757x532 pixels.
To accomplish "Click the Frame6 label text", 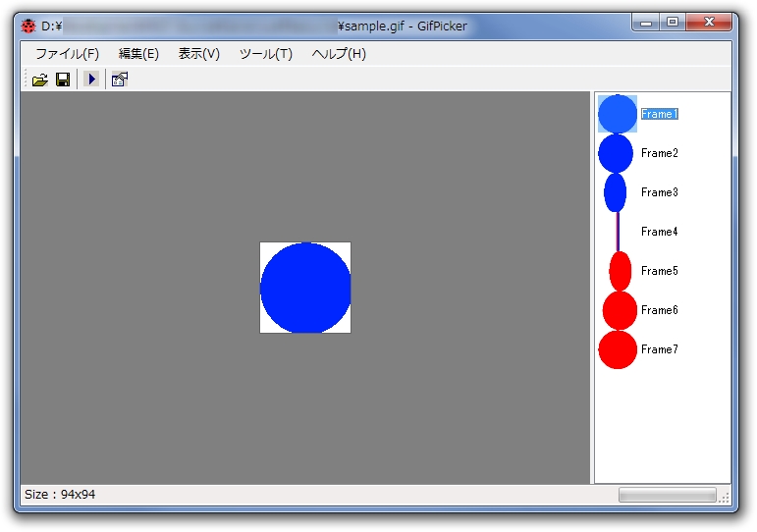I will 660,310.
